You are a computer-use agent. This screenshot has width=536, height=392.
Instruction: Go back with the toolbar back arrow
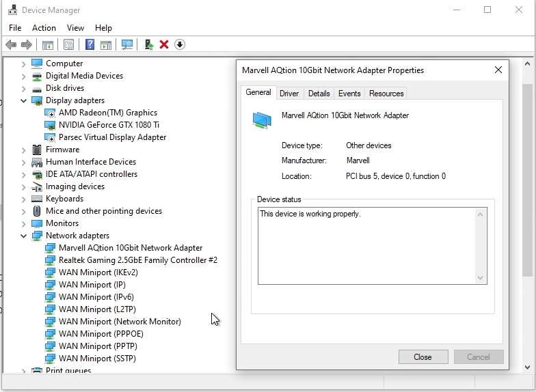11,45
